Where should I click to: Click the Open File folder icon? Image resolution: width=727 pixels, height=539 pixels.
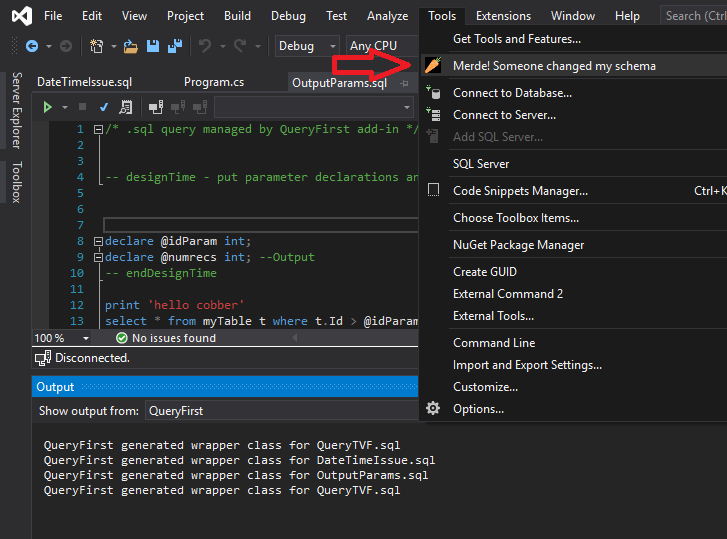131,46
